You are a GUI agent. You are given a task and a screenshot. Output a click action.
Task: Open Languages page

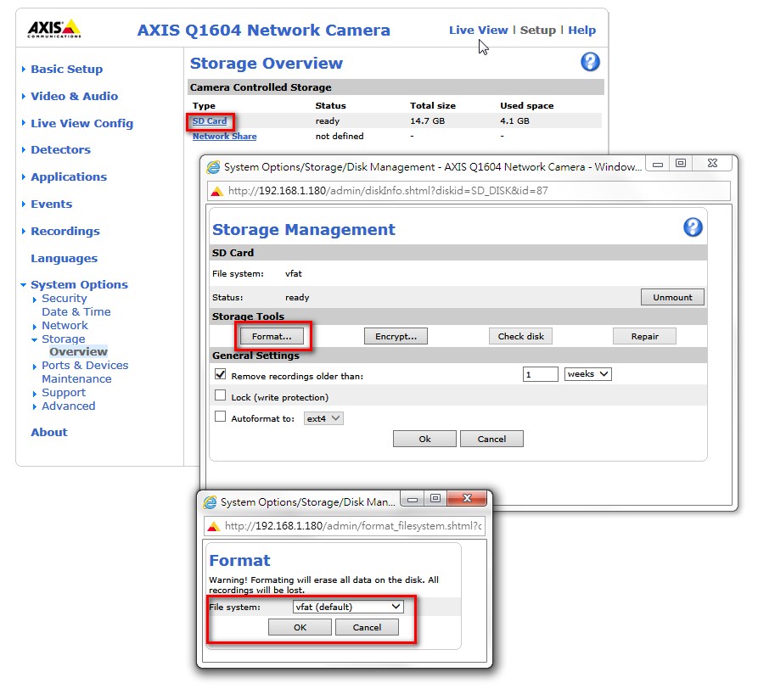pos(64,259)
